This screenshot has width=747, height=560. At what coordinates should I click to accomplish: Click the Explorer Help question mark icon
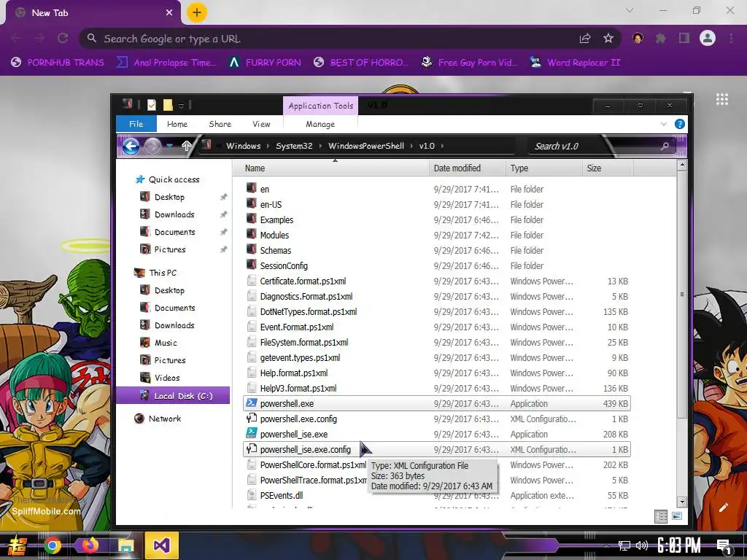tap(679, 124)
